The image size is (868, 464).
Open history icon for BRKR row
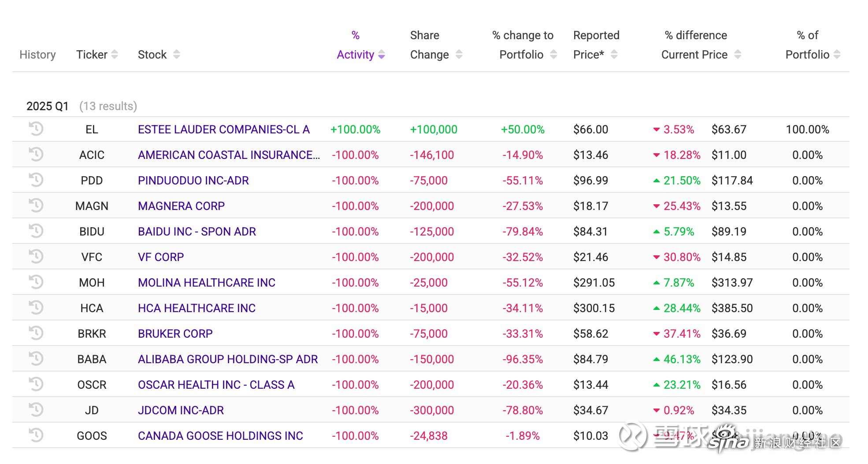tap(36, 333)
